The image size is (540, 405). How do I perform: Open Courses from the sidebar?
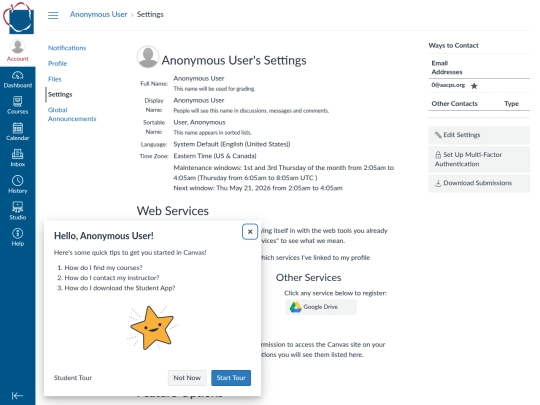click(x=18, y=106)
